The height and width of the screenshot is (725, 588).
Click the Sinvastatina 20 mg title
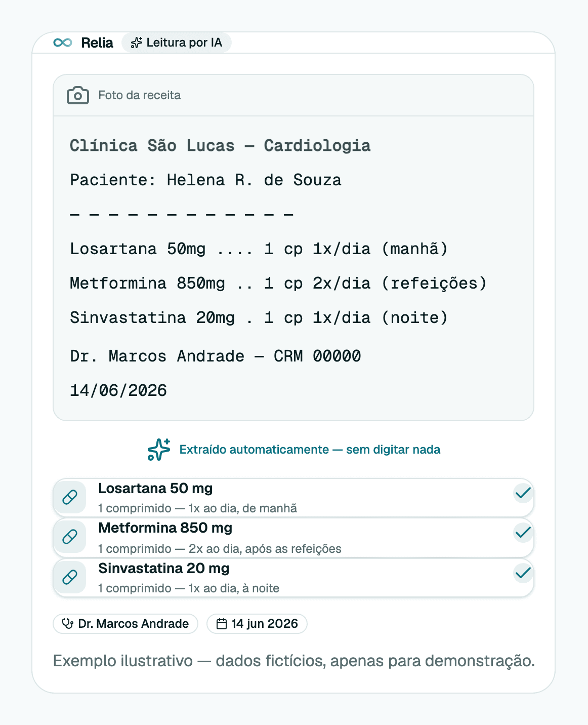(x=164, y=569)
